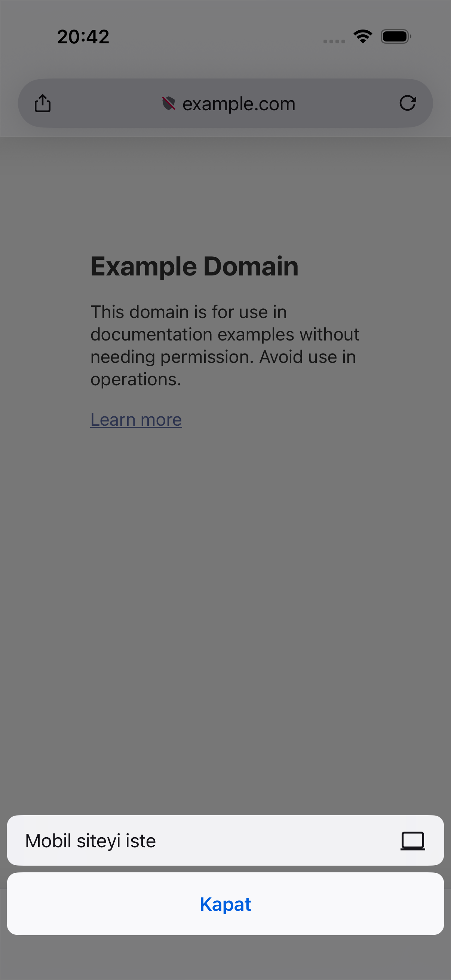The height and width of the screenshot is (980, 451).
Task: Choose the Mobil siteyi iste option
Action: [x=225, y=840]
